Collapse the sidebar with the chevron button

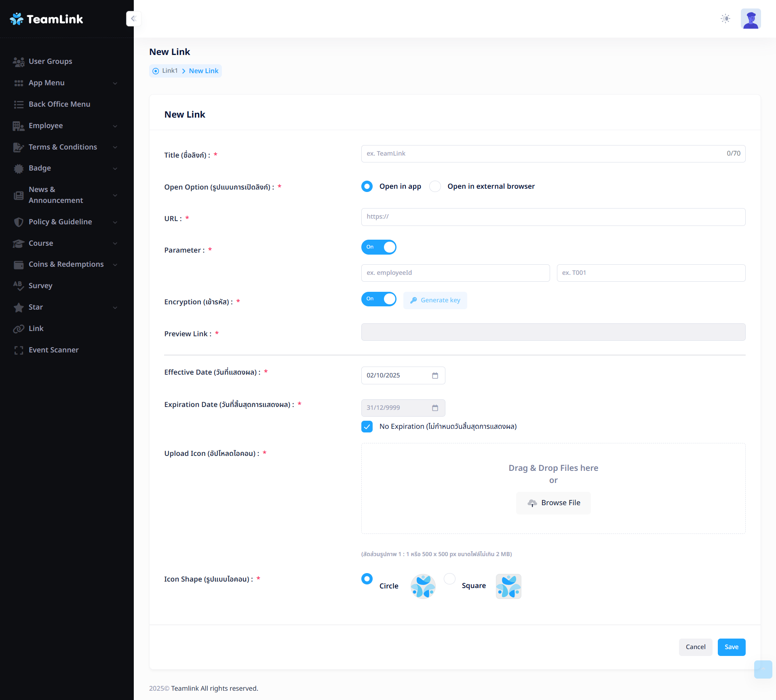point(133,19)
